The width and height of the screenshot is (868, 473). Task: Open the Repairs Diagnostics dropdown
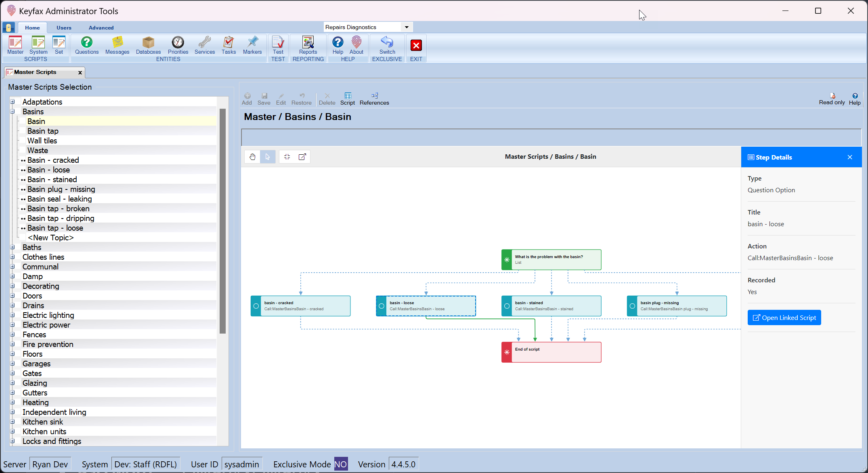pyautogui.click(x=407, y=27)
